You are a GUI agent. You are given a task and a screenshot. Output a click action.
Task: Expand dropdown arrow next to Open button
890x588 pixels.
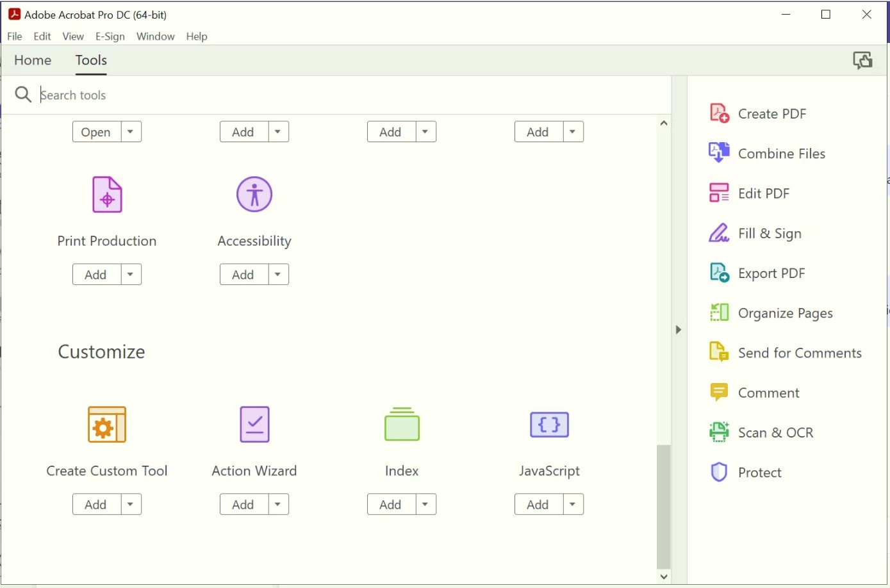click(131, 132)
